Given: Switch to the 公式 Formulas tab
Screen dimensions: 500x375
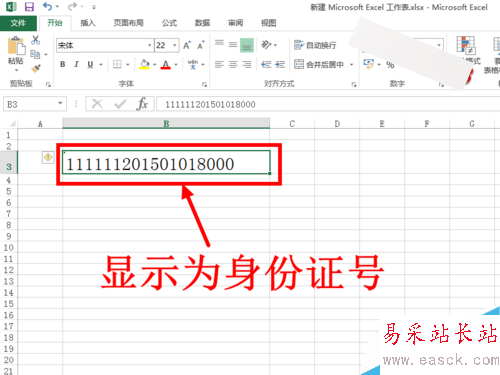Looking at the screenshot, I should (x=169, y=23).
